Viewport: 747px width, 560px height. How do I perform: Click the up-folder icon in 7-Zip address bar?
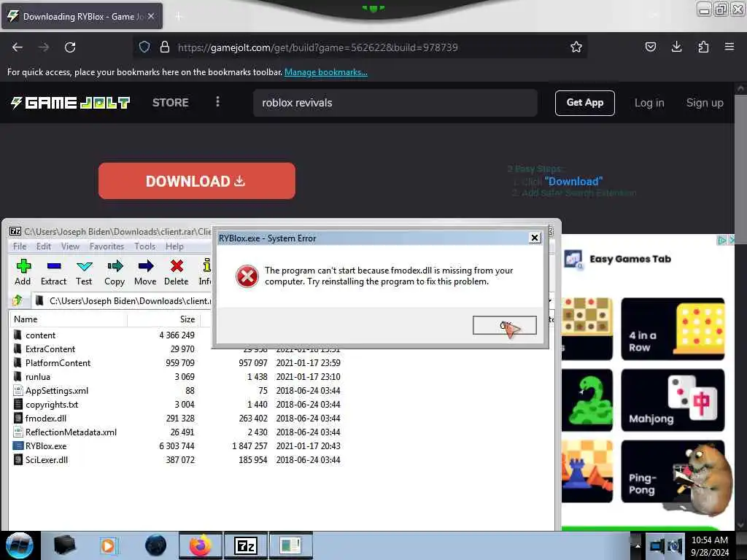(x=18, y=300)
